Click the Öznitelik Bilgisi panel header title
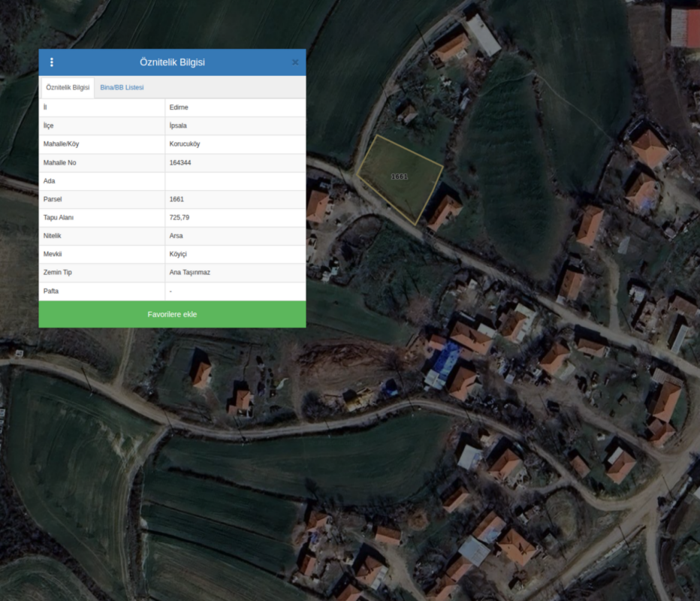 point(172,62)
